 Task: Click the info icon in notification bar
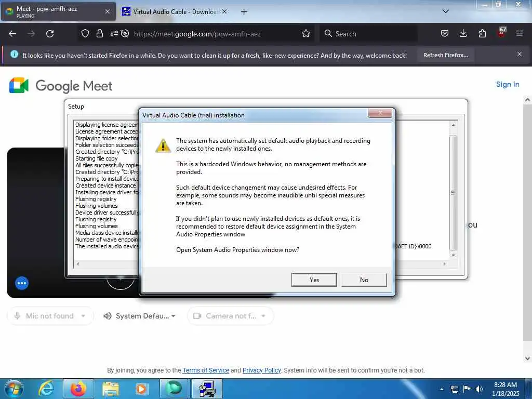tap(14, 54)
